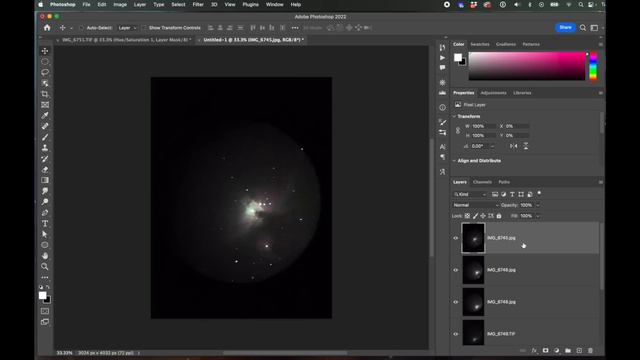Open the Photoshop search magnifier
This screenshot has width=640, height=360.
583,28
